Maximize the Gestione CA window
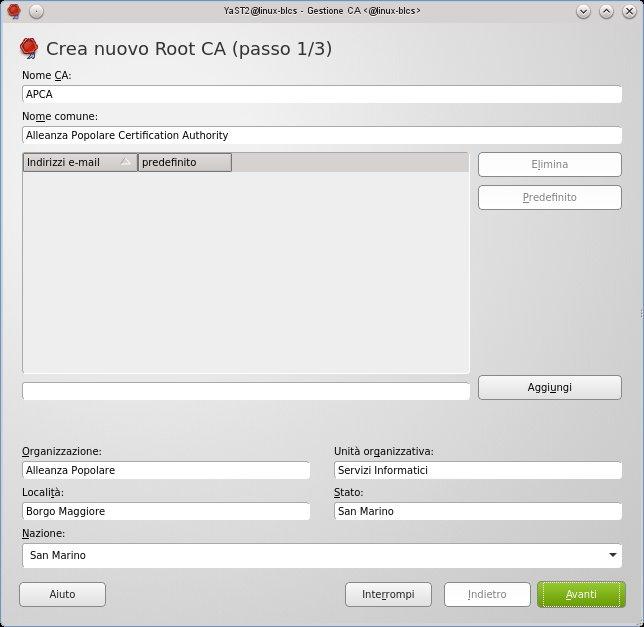 606,11
